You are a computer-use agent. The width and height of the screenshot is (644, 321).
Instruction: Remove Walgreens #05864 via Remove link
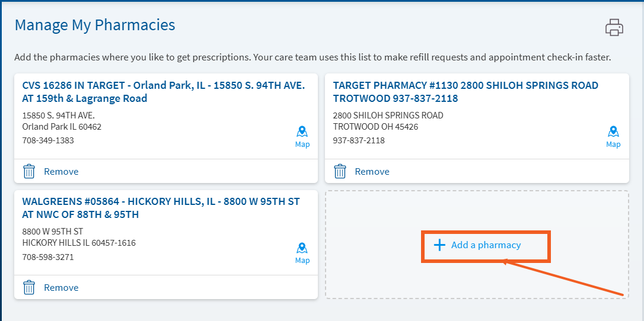tap(61, 287)
